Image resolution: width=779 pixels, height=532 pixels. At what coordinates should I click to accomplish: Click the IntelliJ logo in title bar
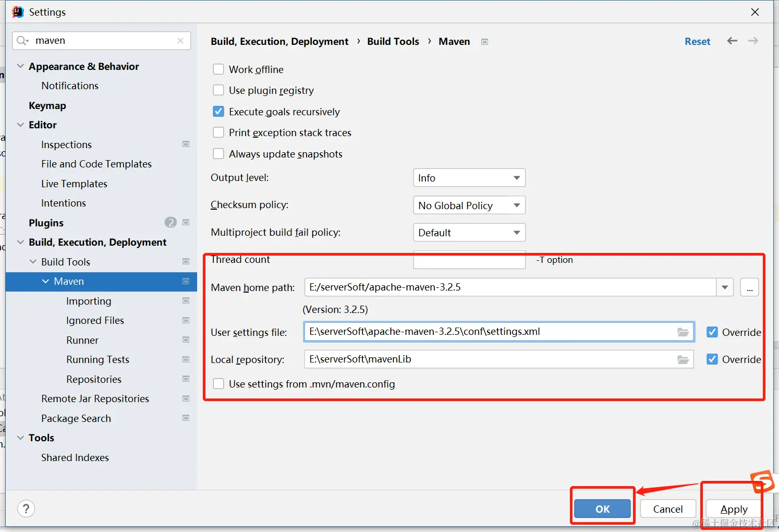18,12
